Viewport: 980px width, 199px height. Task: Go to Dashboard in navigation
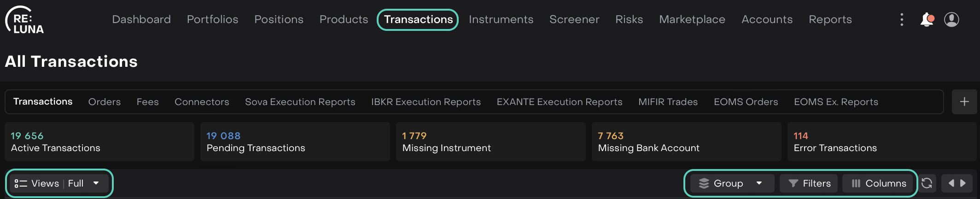tap(141, 19)
